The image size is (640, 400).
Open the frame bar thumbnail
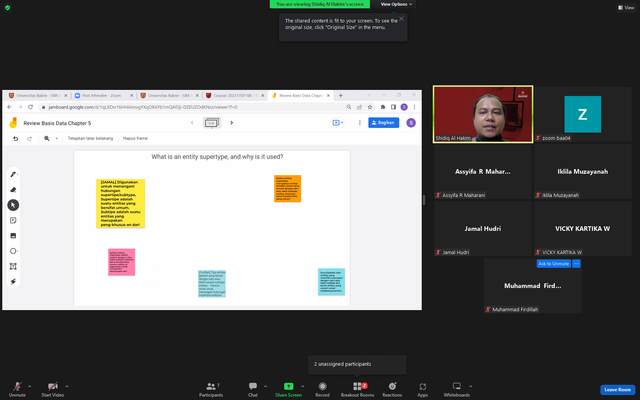[211, 122]
